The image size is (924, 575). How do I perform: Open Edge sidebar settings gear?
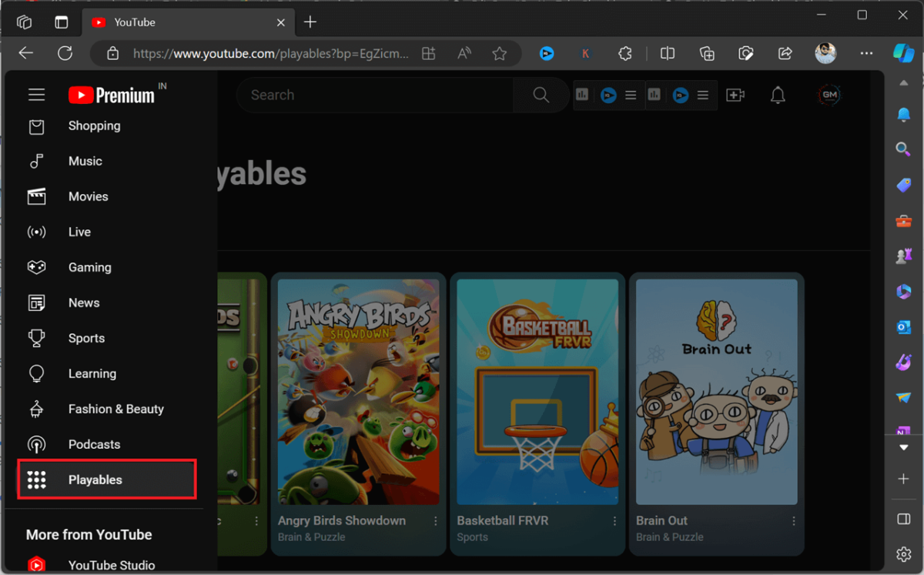[904, 554]
